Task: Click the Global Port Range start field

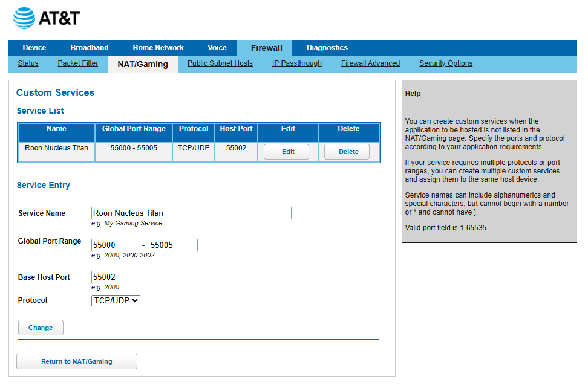Action: click(x=116, y=245)
